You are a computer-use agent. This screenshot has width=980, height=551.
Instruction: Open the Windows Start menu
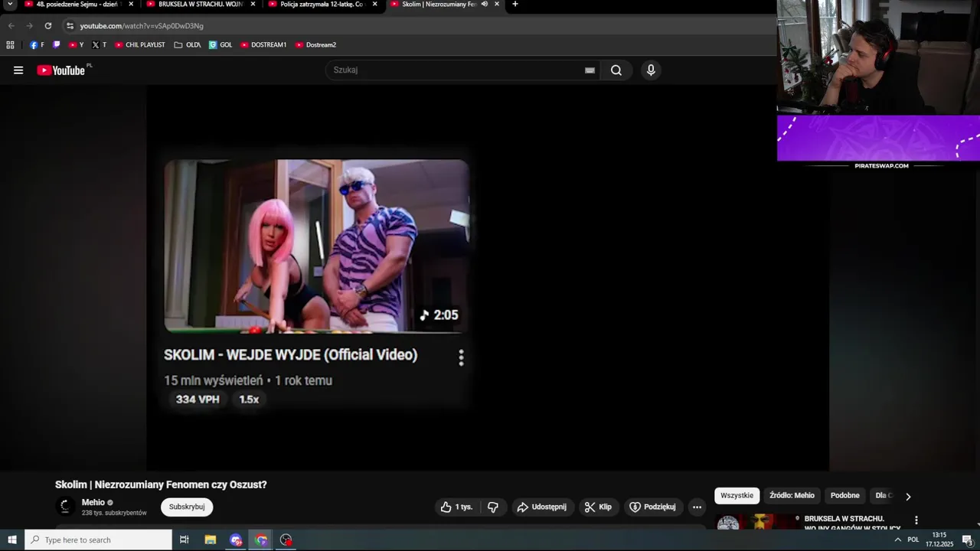point(12,540)
